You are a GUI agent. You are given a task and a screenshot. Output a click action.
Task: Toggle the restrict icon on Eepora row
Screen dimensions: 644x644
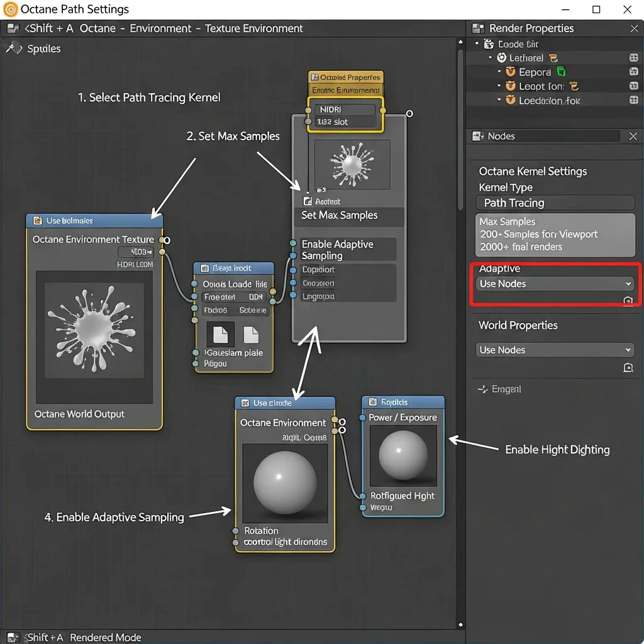coord(634,72)
